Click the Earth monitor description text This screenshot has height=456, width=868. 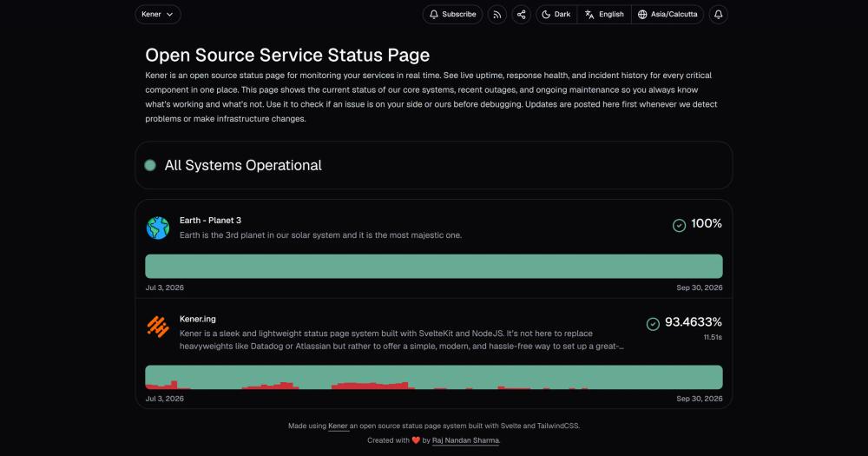point(320,235)
